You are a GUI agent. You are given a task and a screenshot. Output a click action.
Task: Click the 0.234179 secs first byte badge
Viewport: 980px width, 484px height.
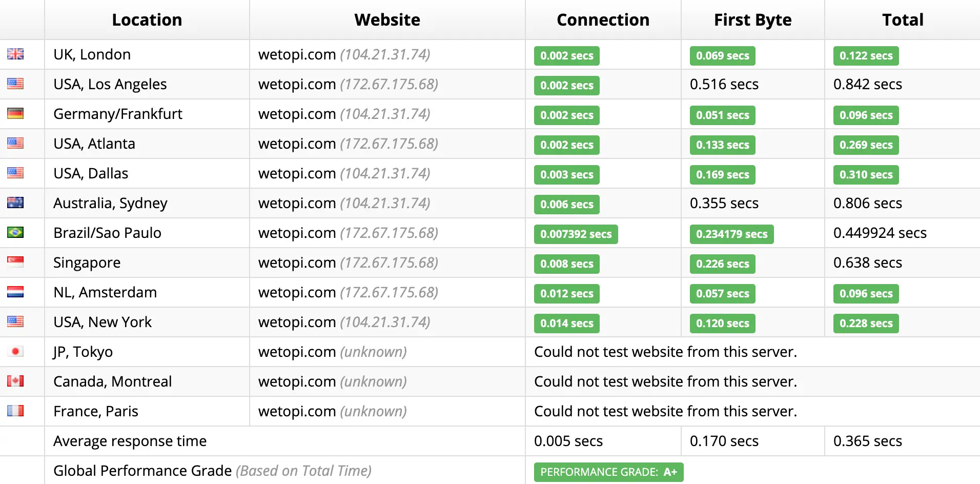(732, 234)
